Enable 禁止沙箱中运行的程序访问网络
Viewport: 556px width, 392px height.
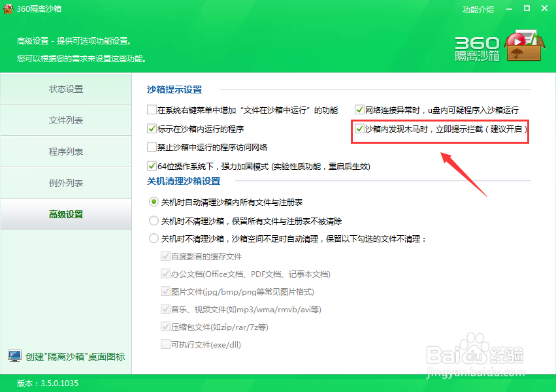152,147
